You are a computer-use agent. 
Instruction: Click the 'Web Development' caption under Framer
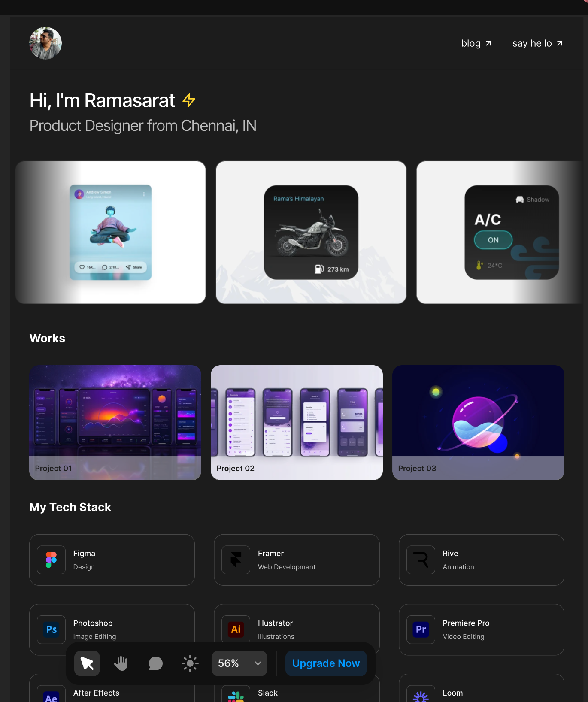point(287,567)
